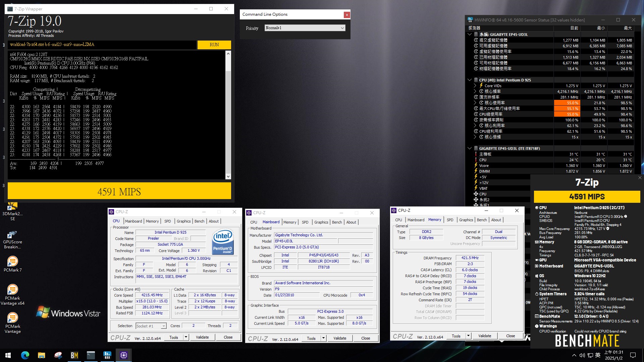644x362 pixels.
Task: Open Tools dropdown arrow in Memory CPU-Z
Action: [x=468, y=336]
